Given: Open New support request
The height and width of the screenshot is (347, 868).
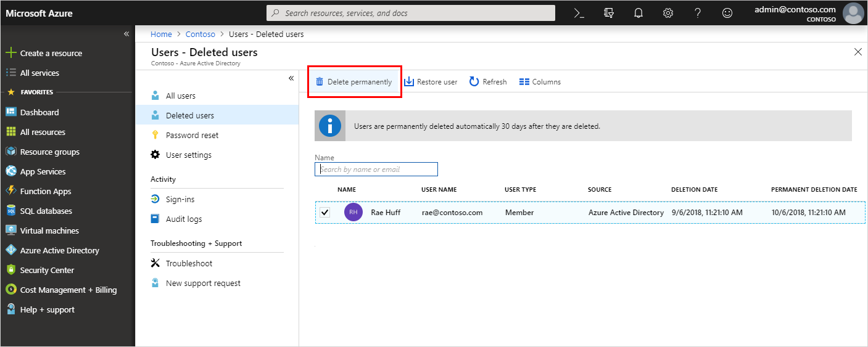Looking at the screenshot, I should click(203, 284).
